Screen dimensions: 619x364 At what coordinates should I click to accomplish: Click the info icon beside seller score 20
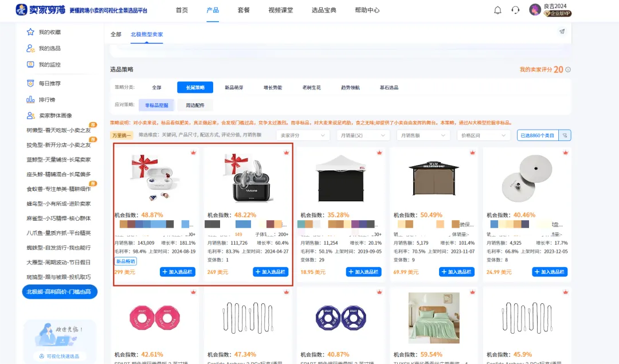point(567,69)
